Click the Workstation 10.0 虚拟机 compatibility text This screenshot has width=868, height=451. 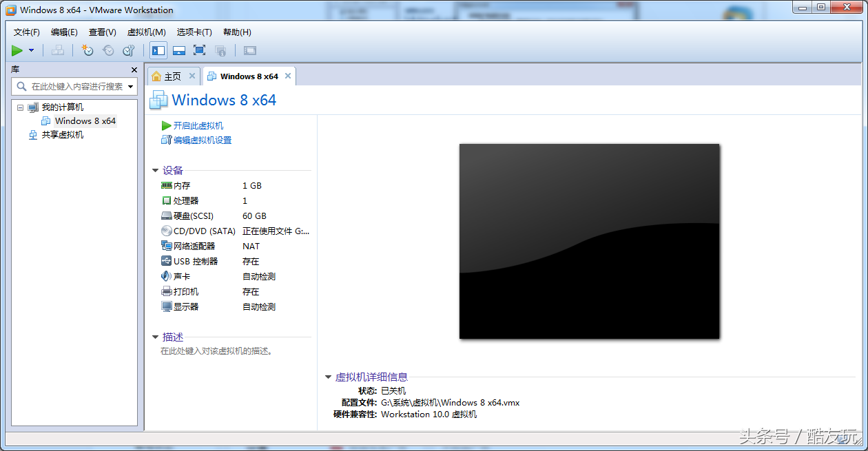tap(428, 415)
